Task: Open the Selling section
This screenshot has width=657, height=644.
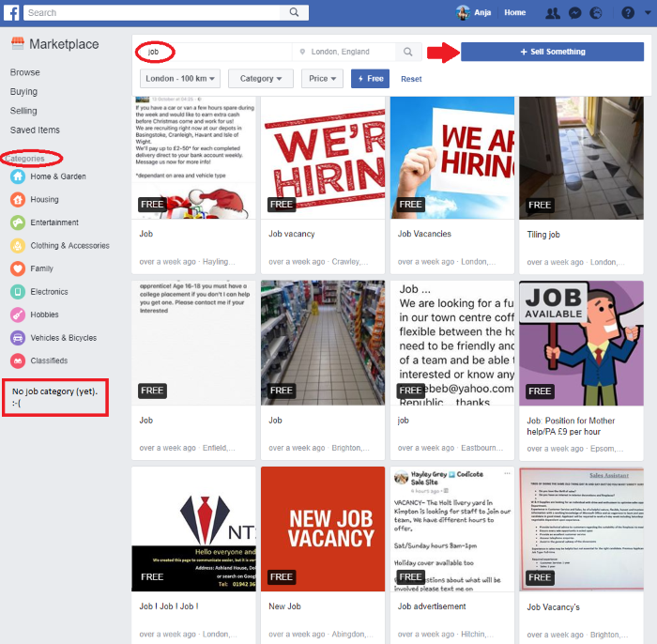Action: tap(23, 111)
